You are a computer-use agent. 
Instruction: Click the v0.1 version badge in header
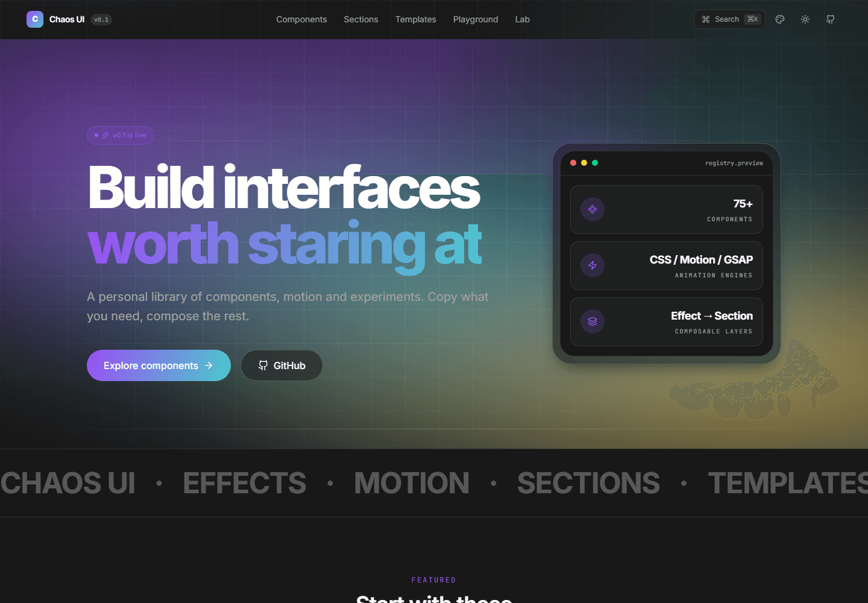[101, 20]
